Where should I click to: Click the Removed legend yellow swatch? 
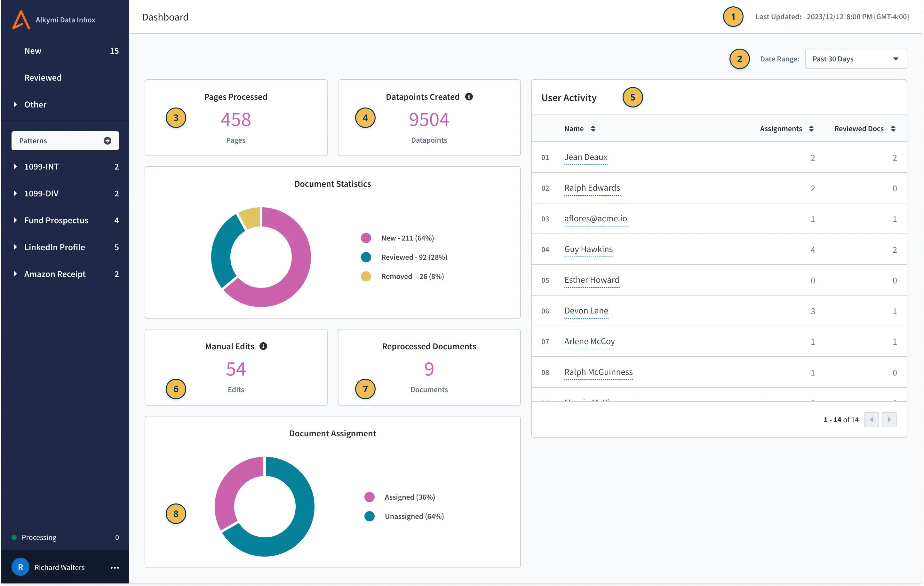tap(366, 276)
